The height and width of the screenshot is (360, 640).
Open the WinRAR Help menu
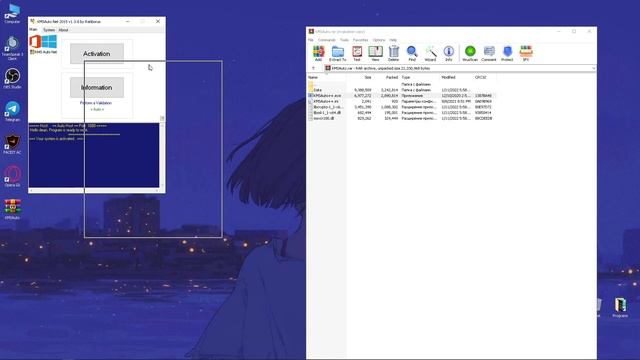pos(393,40)
